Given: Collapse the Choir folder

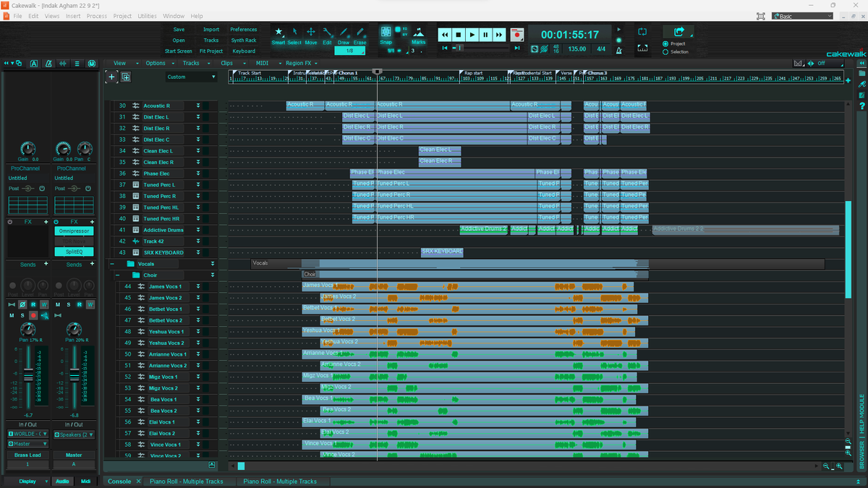Looking at the screenshot, I should click(118, 275).
